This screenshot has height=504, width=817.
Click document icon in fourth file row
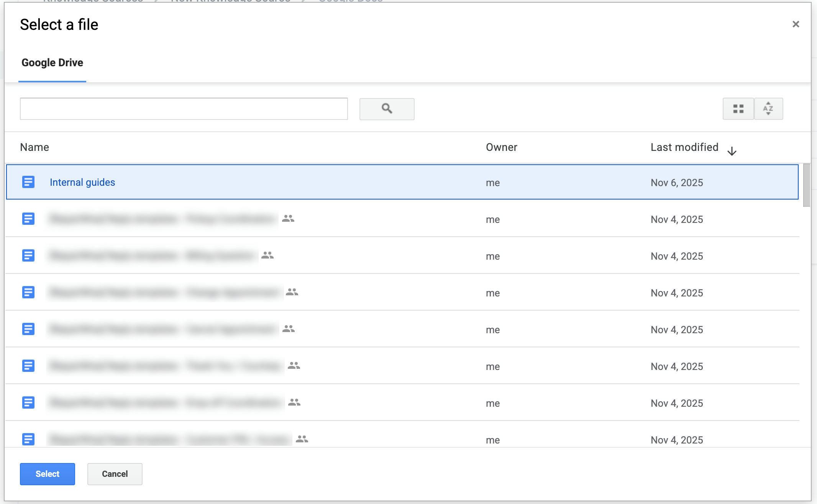click(28, 293)
